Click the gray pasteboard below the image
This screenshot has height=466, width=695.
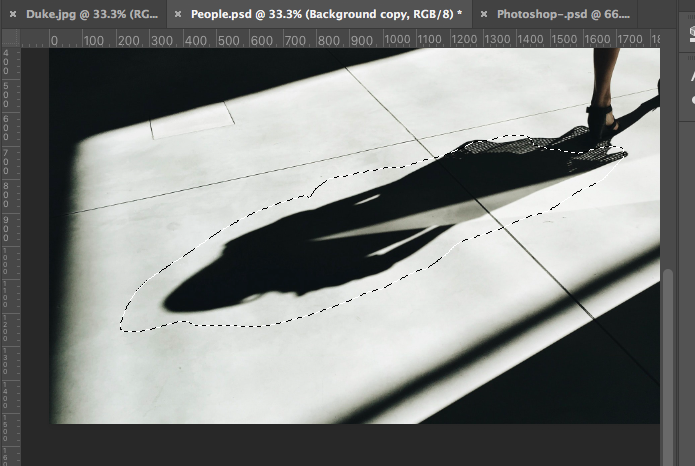[x=350, y=445]
